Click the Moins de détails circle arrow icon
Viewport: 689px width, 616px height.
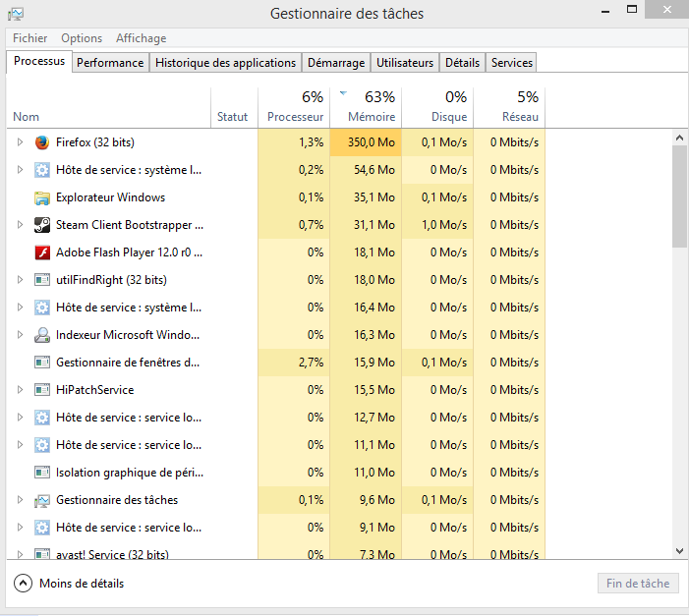[23, 584]
